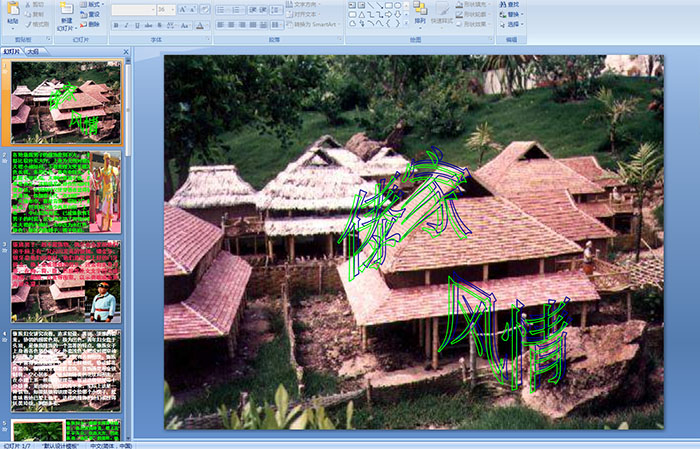Select the Right Brace shape
Screen dimensions: 700x449
point(397,23)
